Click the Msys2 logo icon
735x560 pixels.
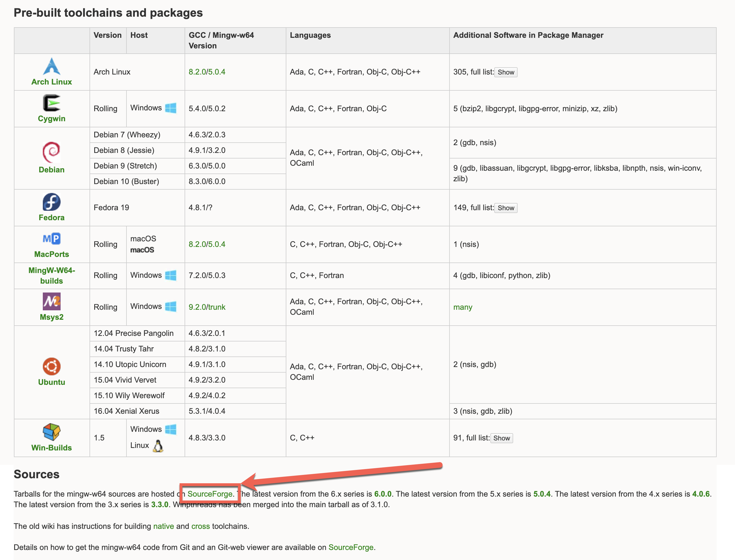click(52, 301)
